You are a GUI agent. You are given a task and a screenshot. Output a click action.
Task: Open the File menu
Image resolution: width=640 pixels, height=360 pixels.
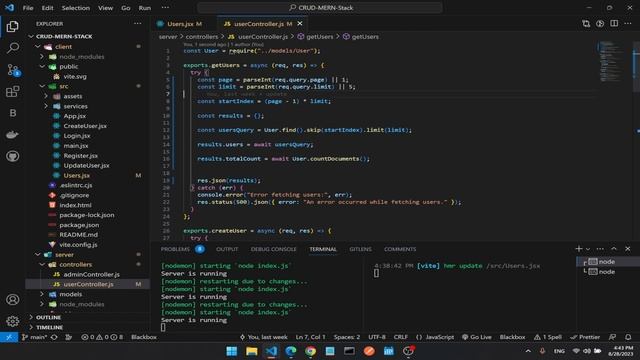pos(28,8)
